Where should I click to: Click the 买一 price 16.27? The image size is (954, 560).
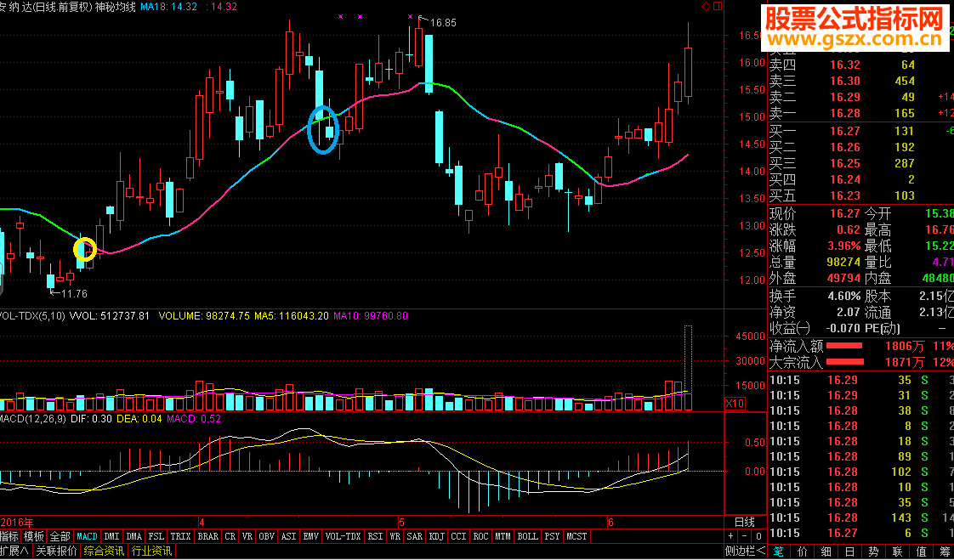pos(845,131)
